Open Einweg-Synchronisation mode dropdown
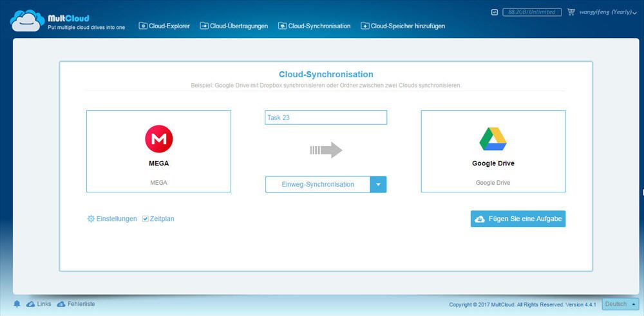This screenshot has height=316, width=644. click(x=326, y=184)
